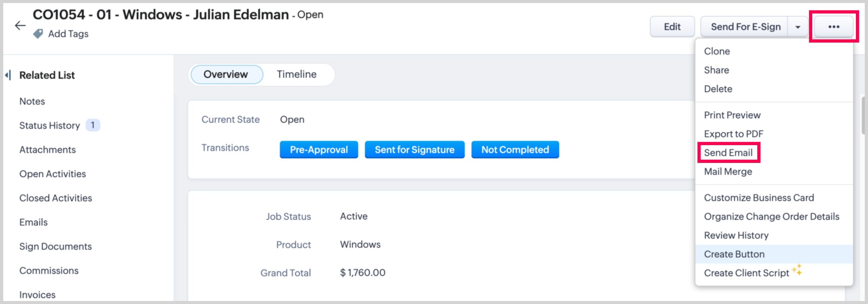Click the Add Tags tag icon
The image size is (868, 304).
click(38, 34)
